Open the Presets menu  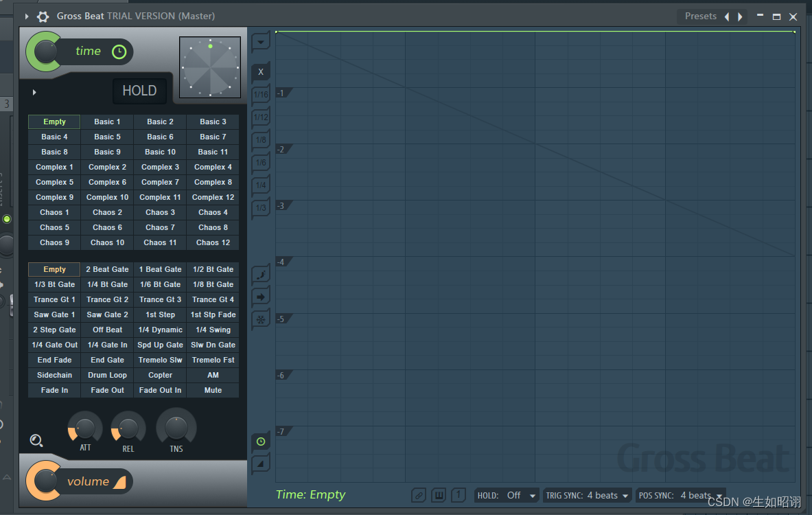coord(700,16)
